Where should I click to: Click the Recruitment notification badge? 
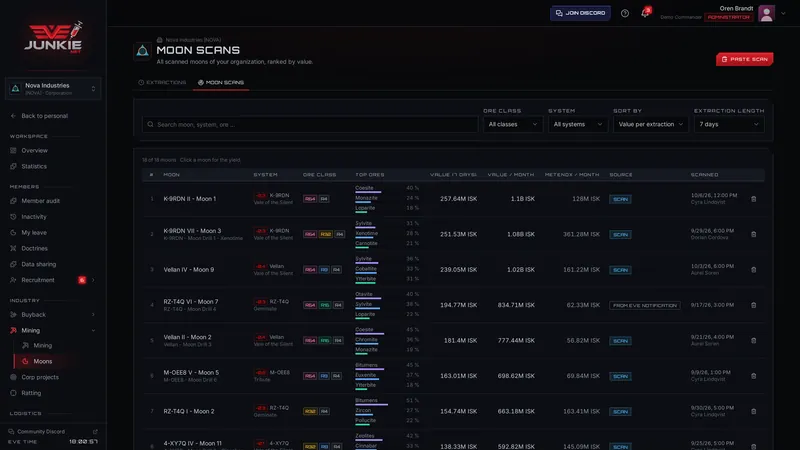click(x=82, y=280)
